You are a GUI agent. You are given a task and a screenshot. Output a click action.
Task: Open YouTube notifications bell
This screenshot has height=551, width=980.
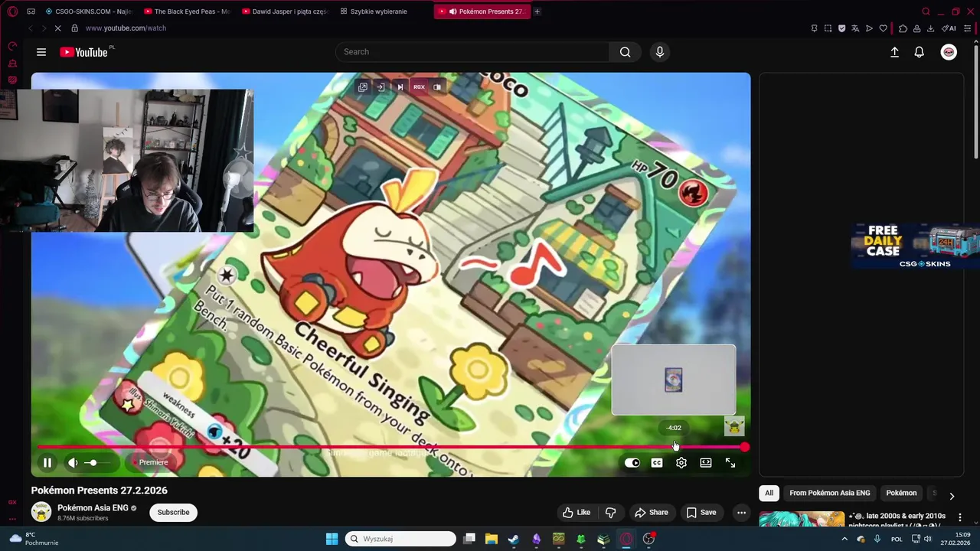(x=920, y=52)
